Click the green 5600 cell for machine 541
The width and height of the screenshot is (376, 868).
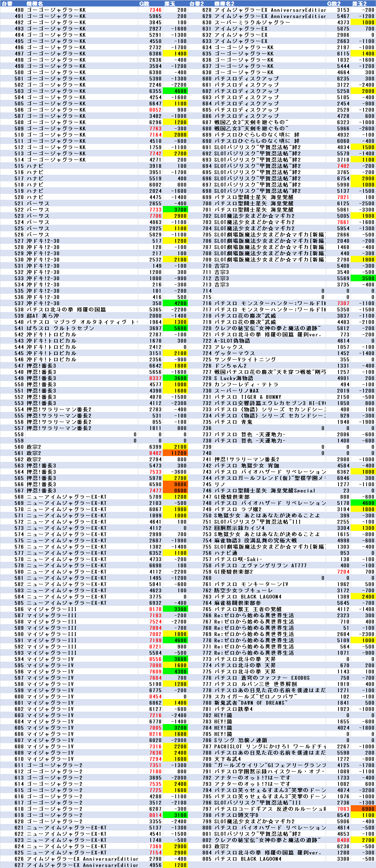pos(175,328)
